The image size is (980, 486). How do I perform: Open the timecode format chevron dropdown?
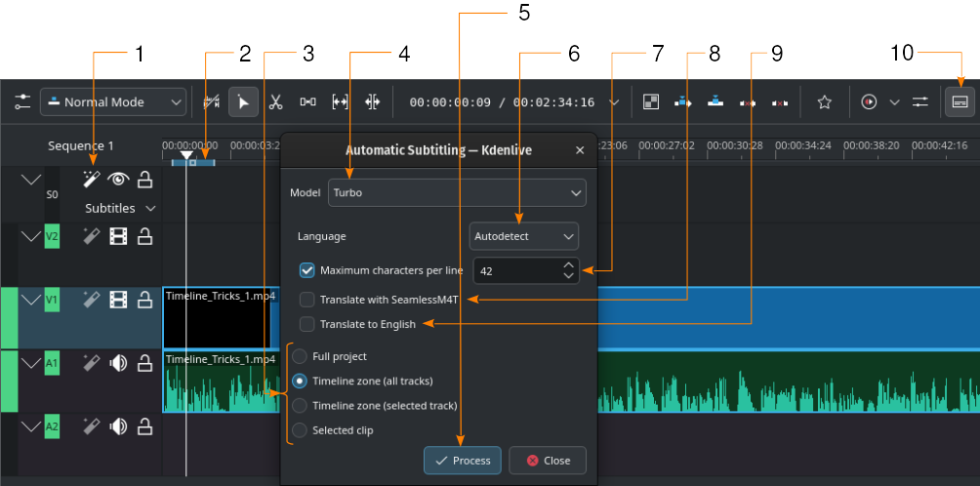(614, 101)
